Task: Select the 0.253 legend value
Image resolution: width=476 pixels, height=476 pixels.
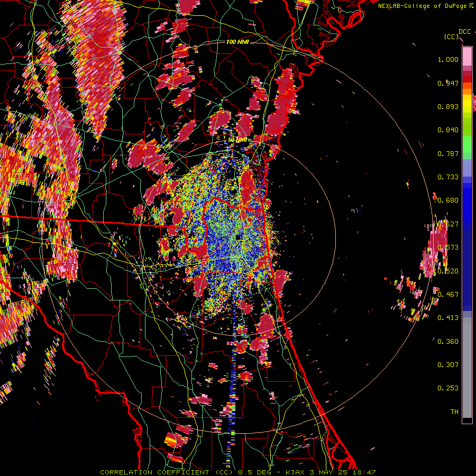Action: point(448,388)
